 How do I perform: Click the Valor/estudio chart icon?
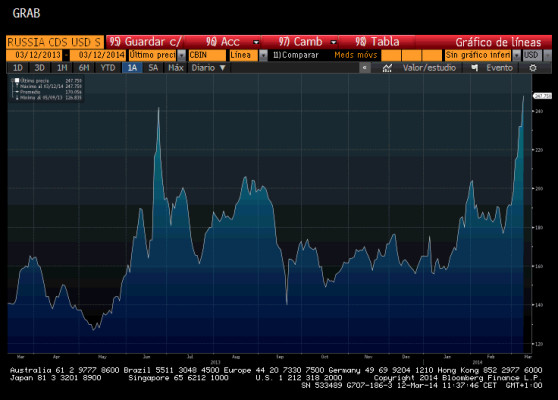[x=387, y=68]
